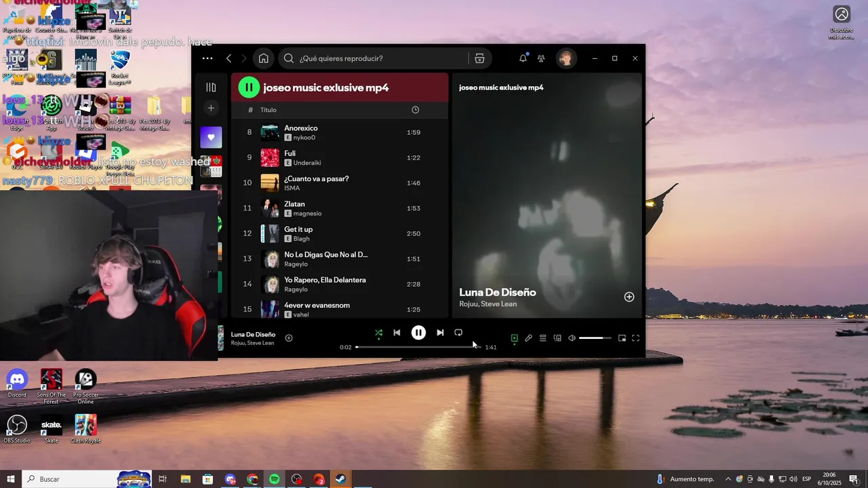The height and width of the screenshot is (488, 868).
Task: Open Task View on the taskbar
Action: (x=163, y=479)
